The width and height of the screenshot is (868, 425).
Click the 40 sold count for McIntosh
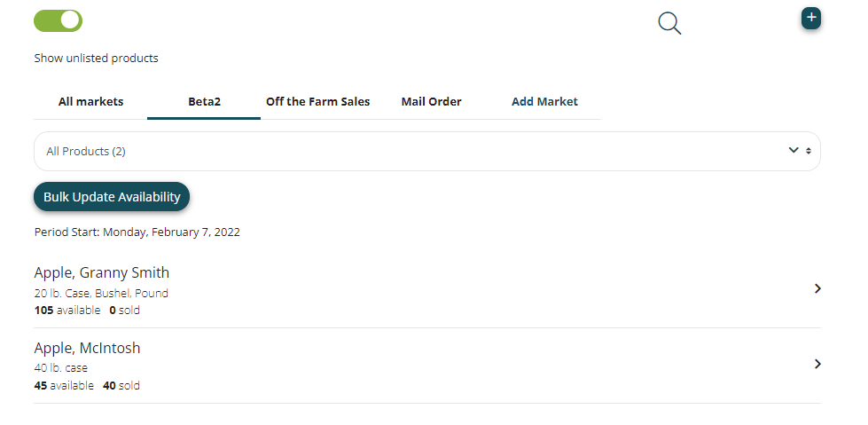[121, 386]
